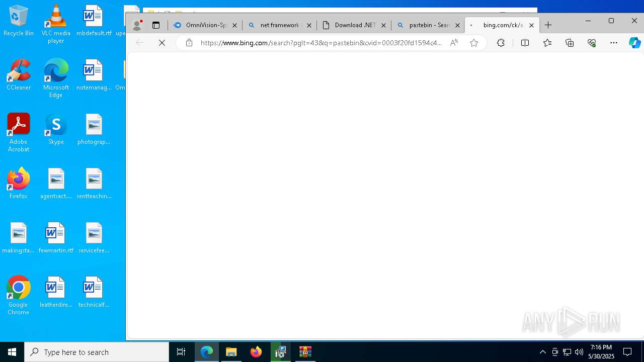Open the Edge profile icon
644x362 pixels.
tap(137, 25)
